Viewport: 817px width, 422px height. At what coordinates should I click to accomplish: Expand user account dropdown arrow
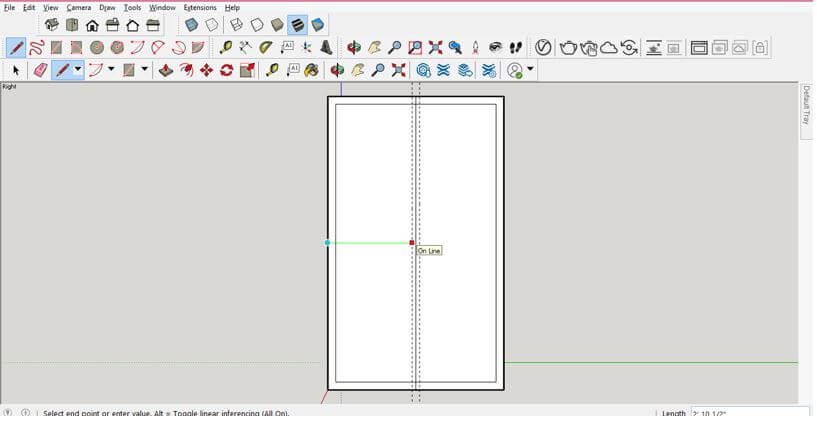(x=530, y=69)
